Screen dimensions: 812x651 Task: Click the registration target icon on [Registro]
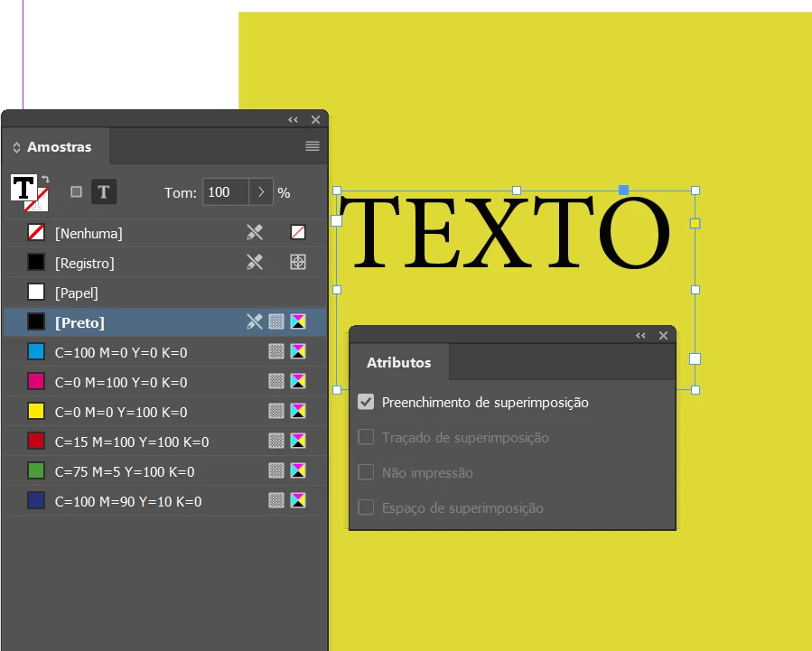[x=298, y=263]
